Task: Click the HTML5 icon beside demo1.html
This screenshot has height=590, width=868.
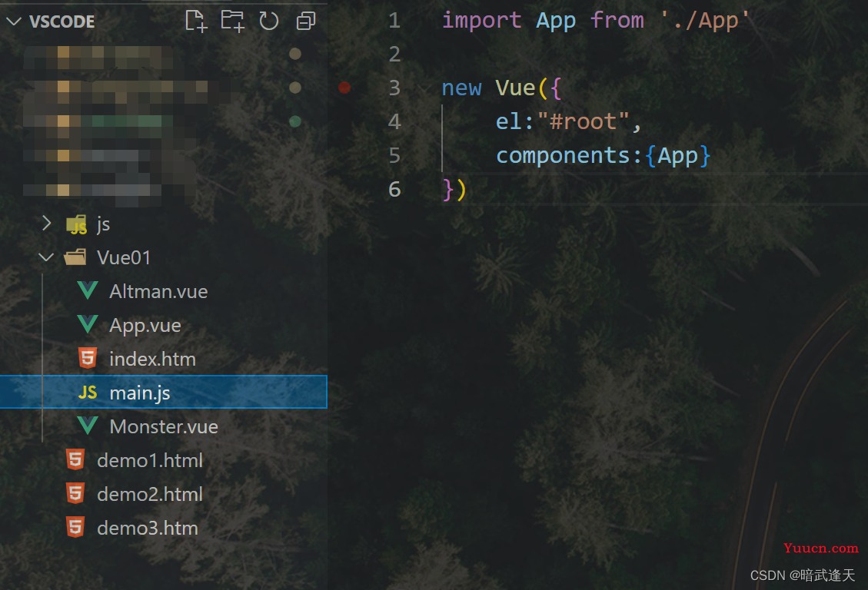Action: (x=75, y=459)
